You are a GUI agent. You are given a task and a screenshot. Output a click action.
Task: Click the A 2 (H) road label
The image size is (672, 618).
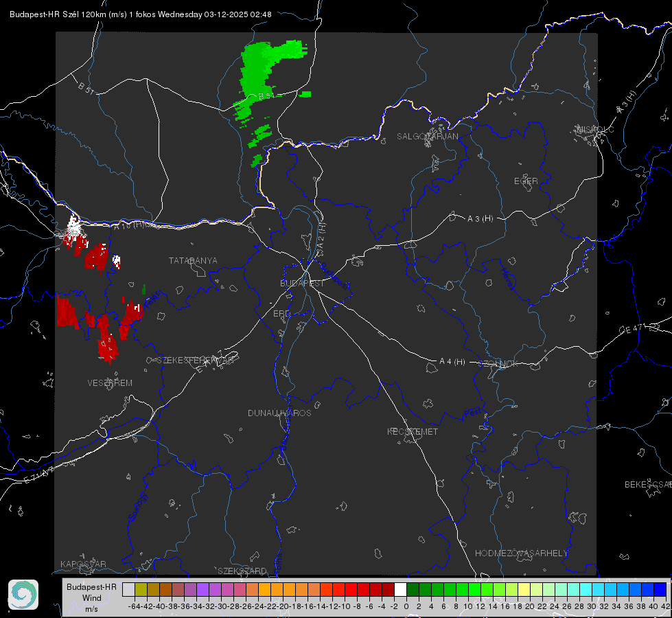(x=321, y=235)
